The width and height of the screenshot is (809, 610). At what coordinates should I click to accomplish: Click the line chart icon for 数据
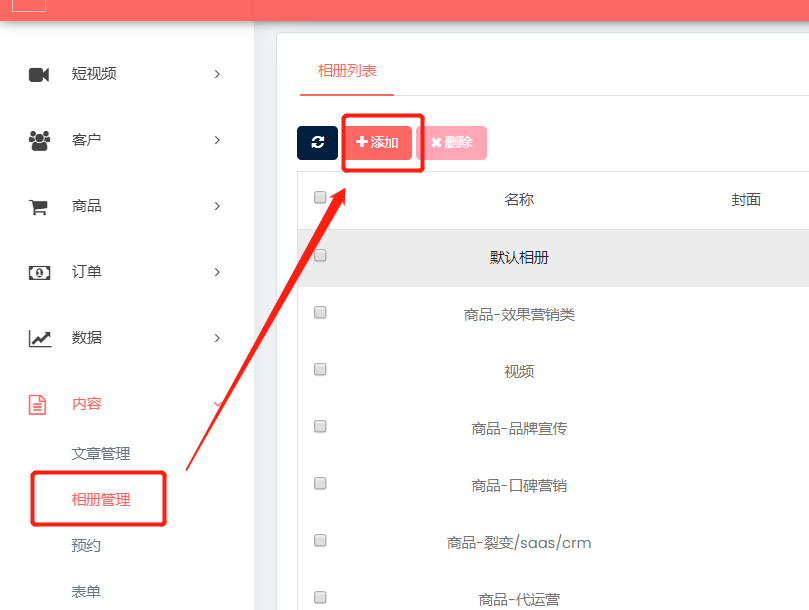tap(40, 339)
